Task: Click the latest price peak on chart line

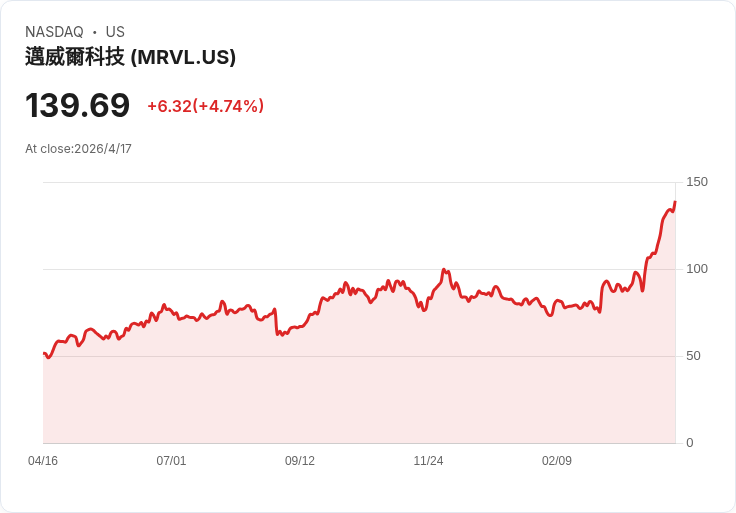Action: [x=675, y=202]
